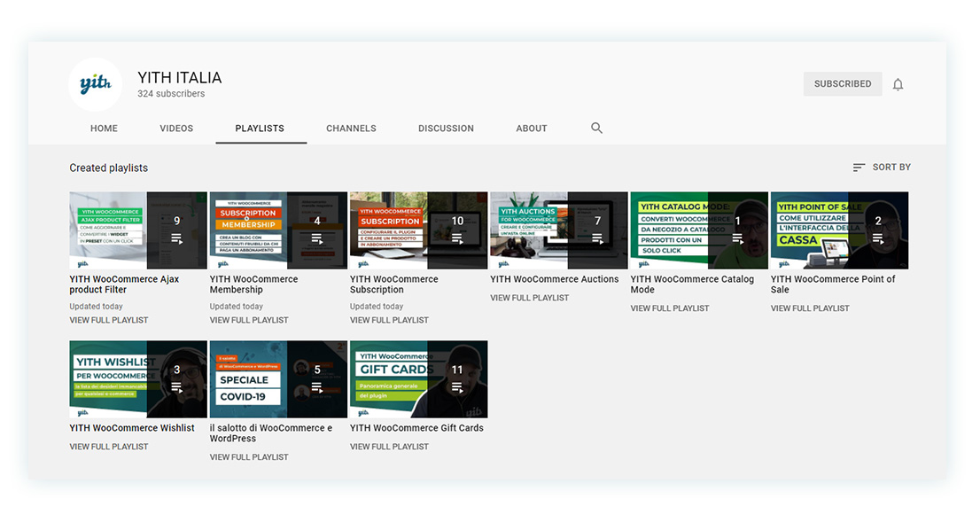Screen dimensions: 980x530
Task: Click title YITH WooCommerce Ajax product Filter
Action: 124,284
